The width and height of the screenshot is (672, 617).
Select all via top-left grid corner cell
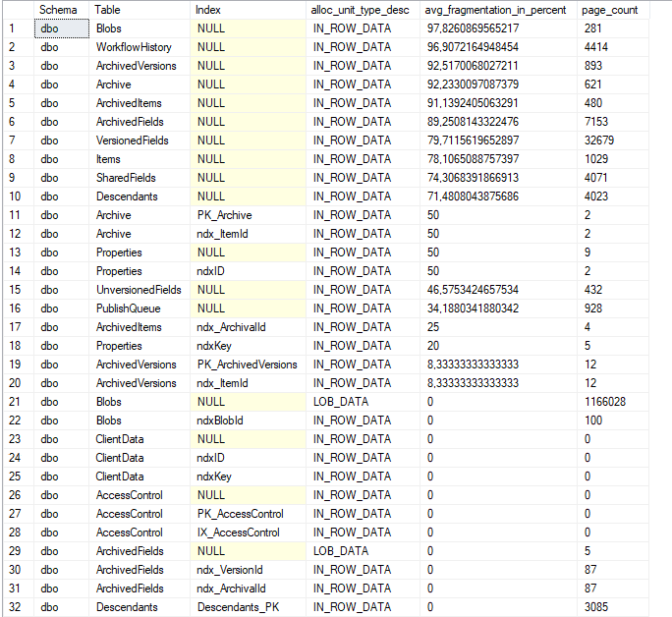[x=17, y=9]
